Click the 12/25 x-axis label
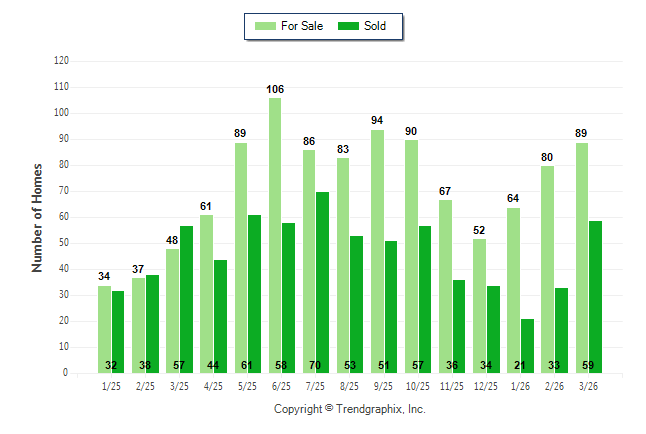Viewport: 646px width, 434px height. (x=487, y=387)
